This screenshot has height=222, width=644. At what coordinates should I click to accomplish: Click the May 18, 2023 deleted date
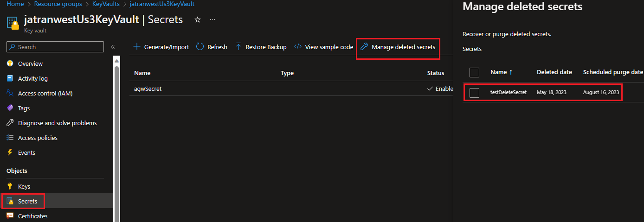click(x=552, y=92)
